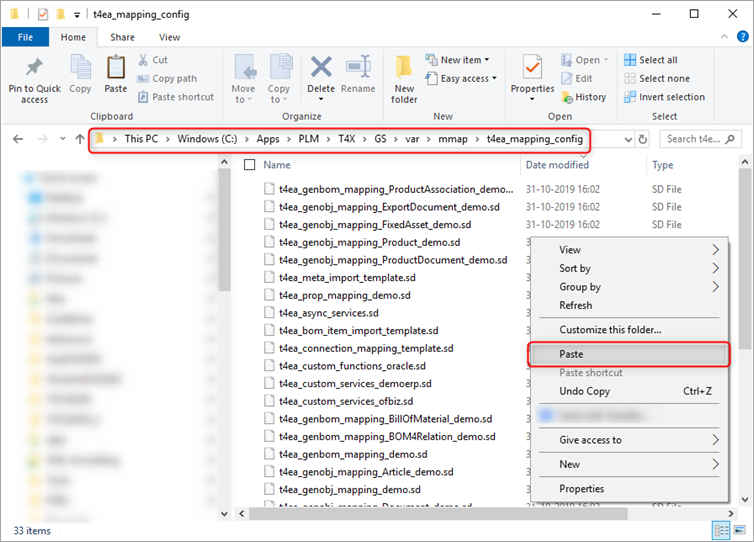
Task: Open Customize Quick Access Toolbar dropdown
Action: pyautogui.click(x=77, y=15)
